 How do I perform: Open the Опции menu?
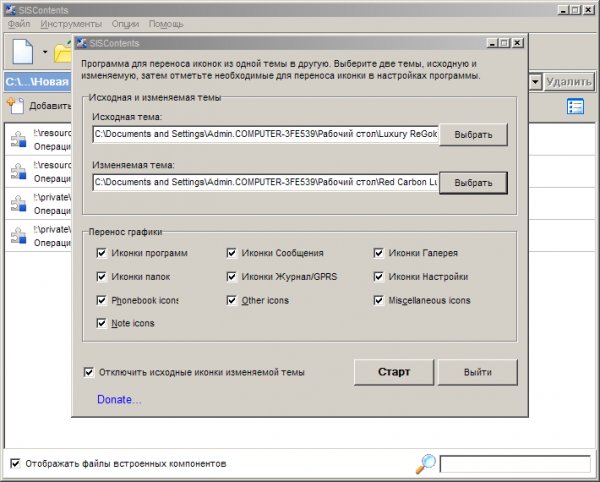125,24
